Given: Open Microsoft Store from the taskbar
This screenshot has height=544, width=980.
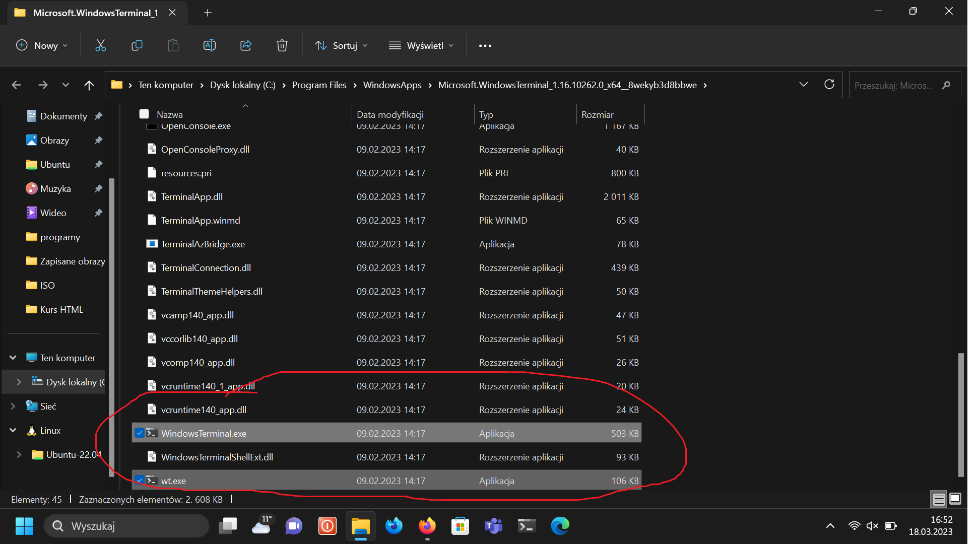Looking at the screenshot, I should click(460, 526).
